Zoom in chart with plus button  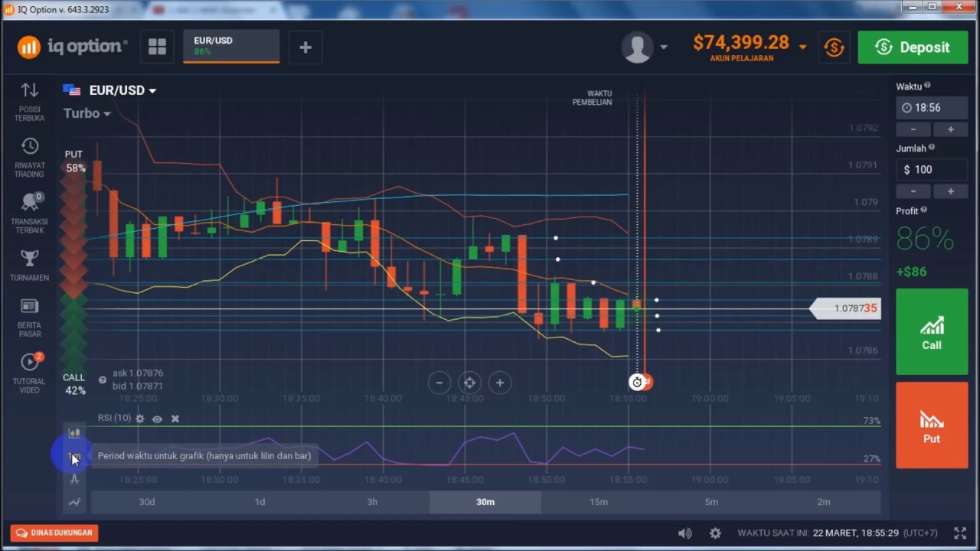[500, 383]
